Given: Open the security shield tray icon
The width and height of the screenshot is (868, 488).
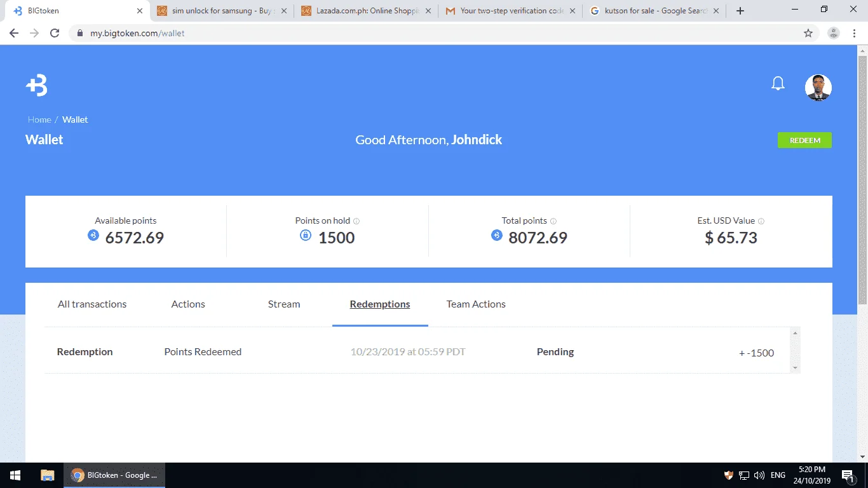Looking at the screenshot, I should point(729,475).
